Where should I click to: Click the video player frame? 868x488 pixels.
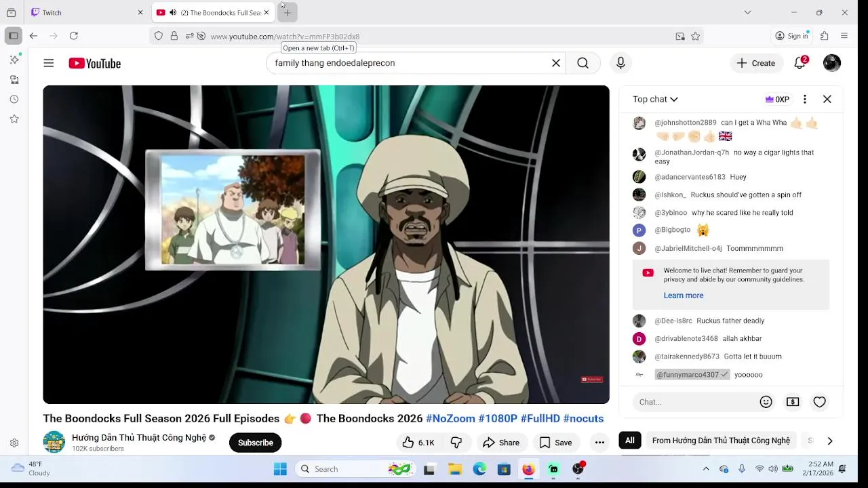(x=326, y=245)
